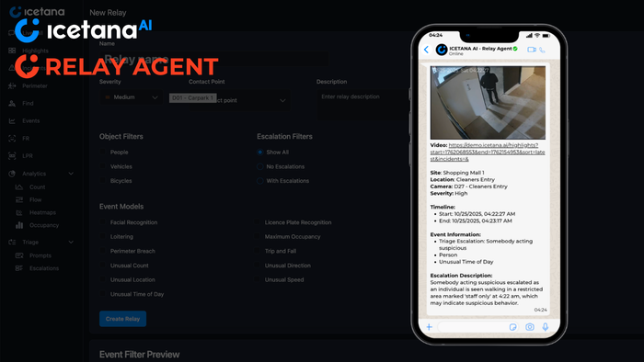Click the Triage sidebar icon
This screenshot has width=644, height=362.
click(x=12, y=242)
